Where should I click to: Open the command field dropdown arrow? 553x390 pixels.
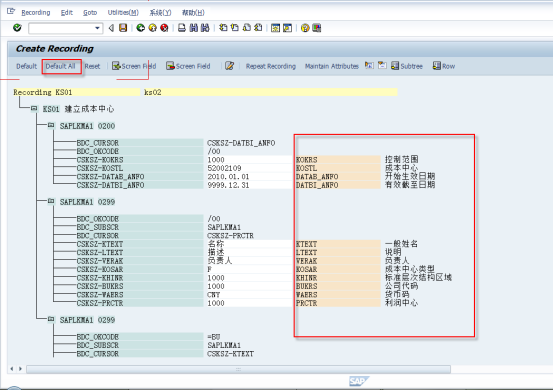[x=97, y=28]
